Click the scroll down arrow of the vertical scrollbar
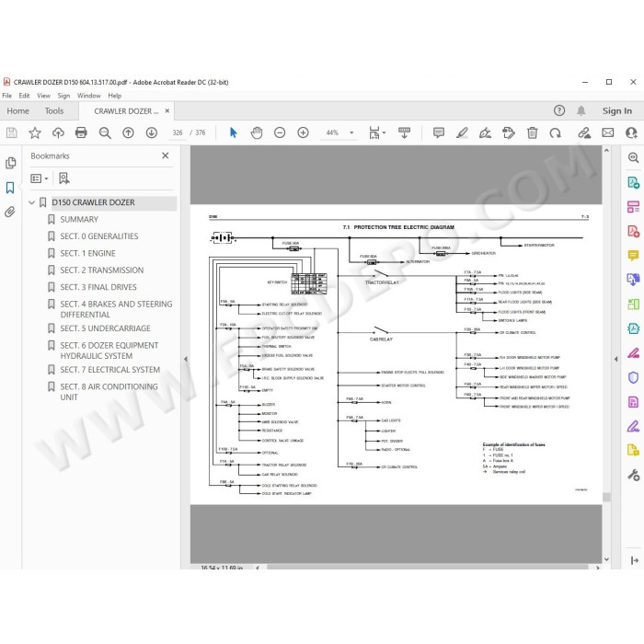 coord(606,559)
